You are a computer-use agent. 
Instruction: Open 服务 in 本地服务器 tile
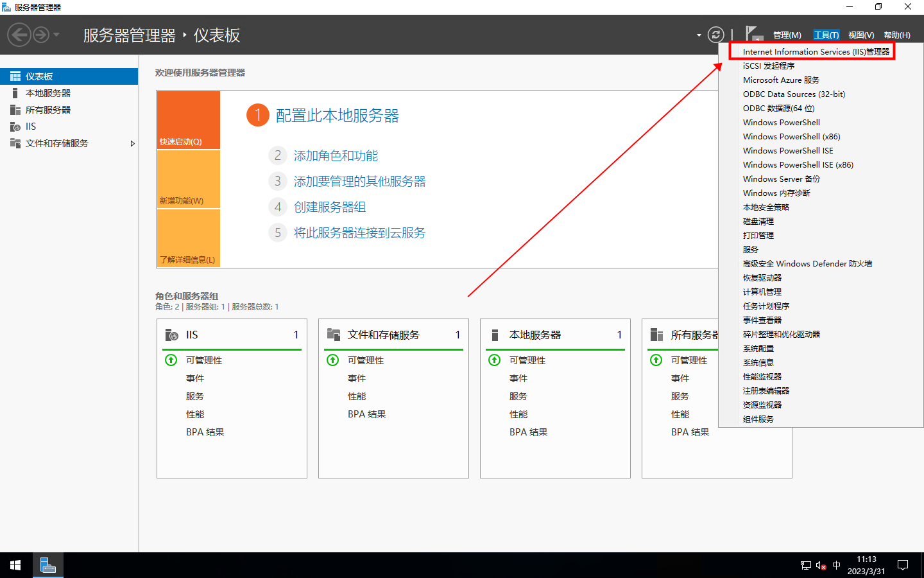pos(518,396)
